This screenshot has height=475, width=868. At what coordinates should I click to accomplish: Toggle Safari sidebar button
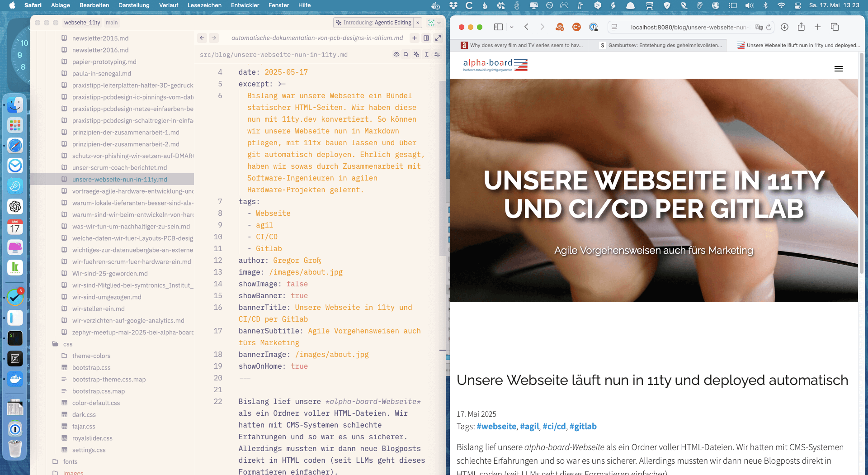(498, 27)
